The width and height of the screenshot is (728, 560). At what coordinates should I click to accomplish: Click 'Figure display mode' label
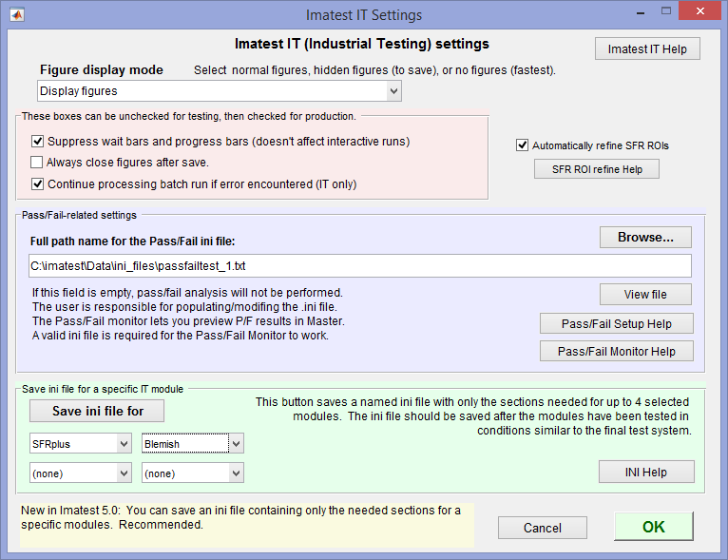pyautogui.click(x=101, y=70)
